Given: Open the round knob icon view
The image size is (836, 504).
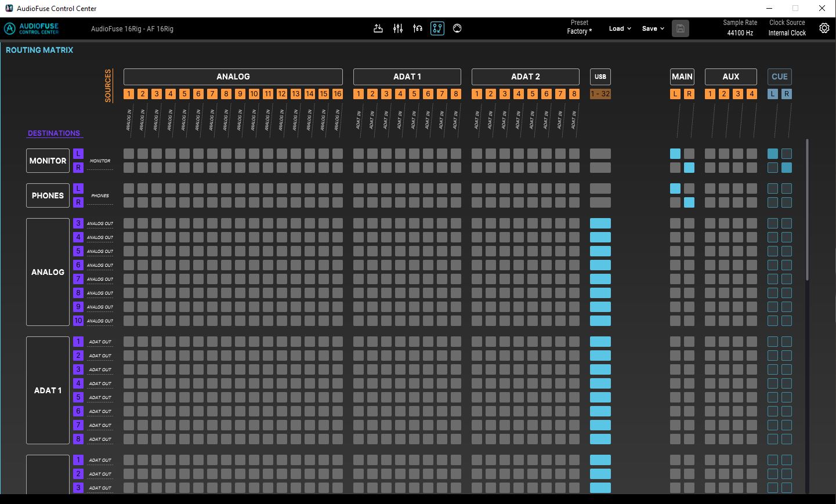Looking at the screenshot, I should [457, 28].
